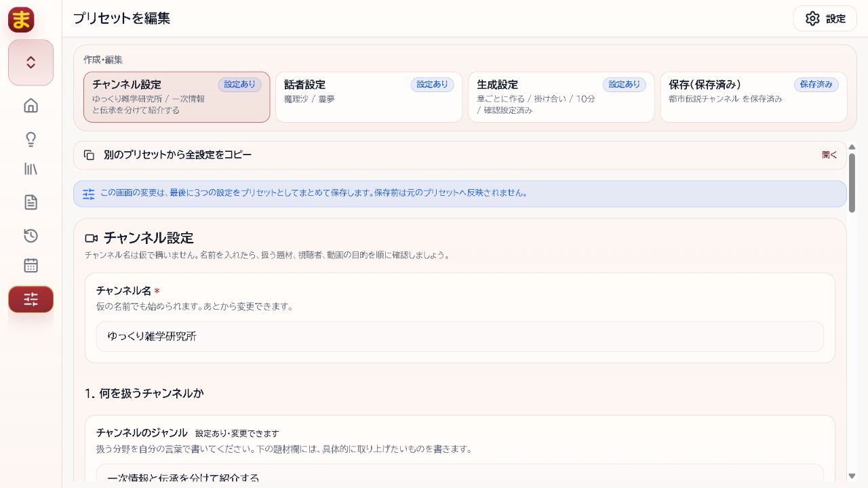
Task: Open the Home icon in sidebar
Action: click(31, 106)
